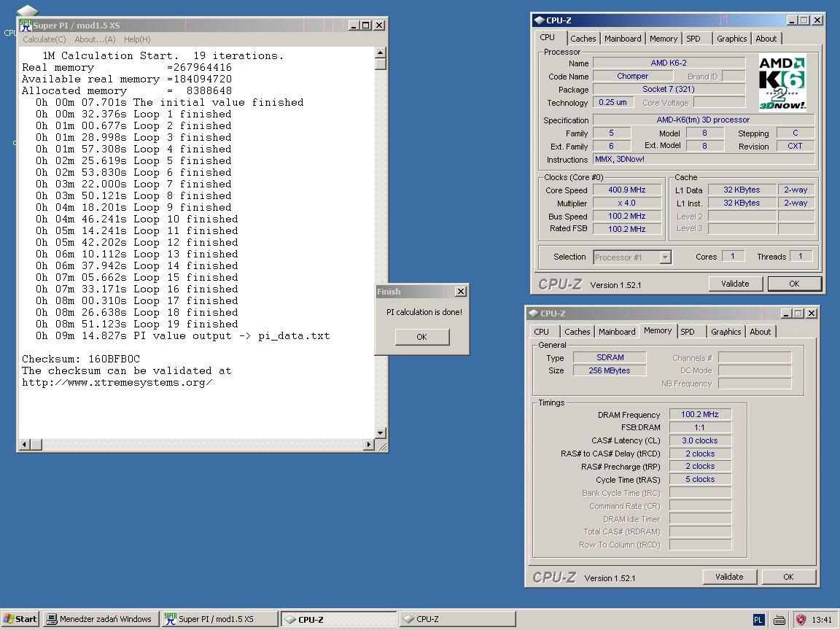Click the Code Name field Chomper
This screenshot has height=630, width=840.
point(632,76)
